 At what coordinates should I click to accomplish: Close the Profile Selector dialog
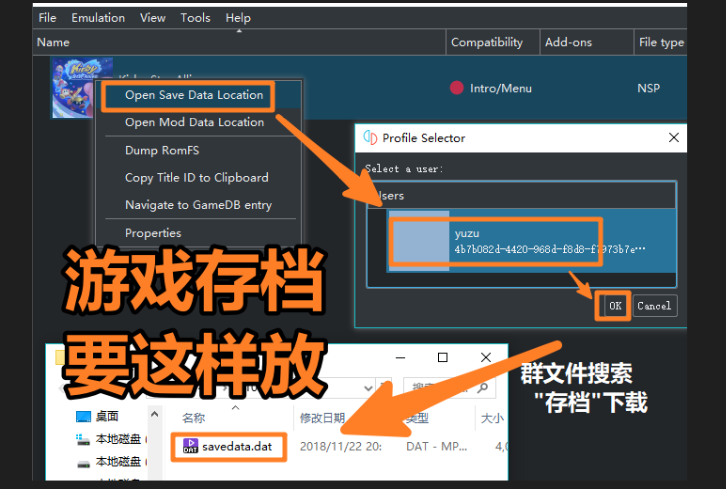674,138
